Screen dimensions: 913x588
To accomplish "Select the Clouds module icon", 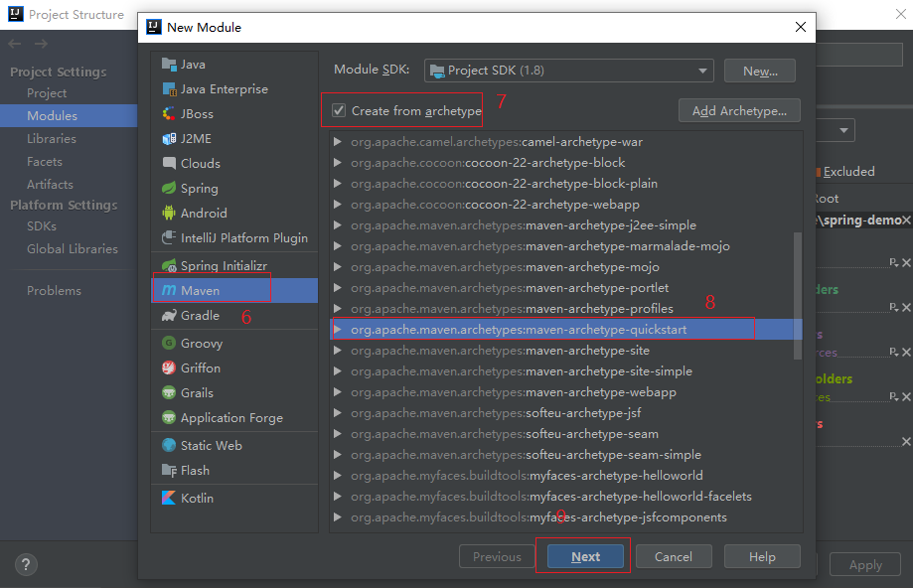I will pos(168,164).
